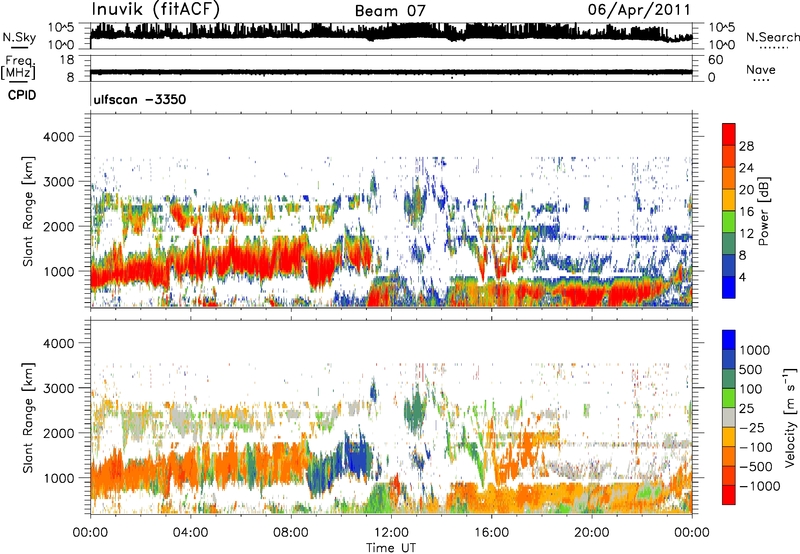Click the '04:00' time tick label
The image size is (800, 554).
point(190,533)
